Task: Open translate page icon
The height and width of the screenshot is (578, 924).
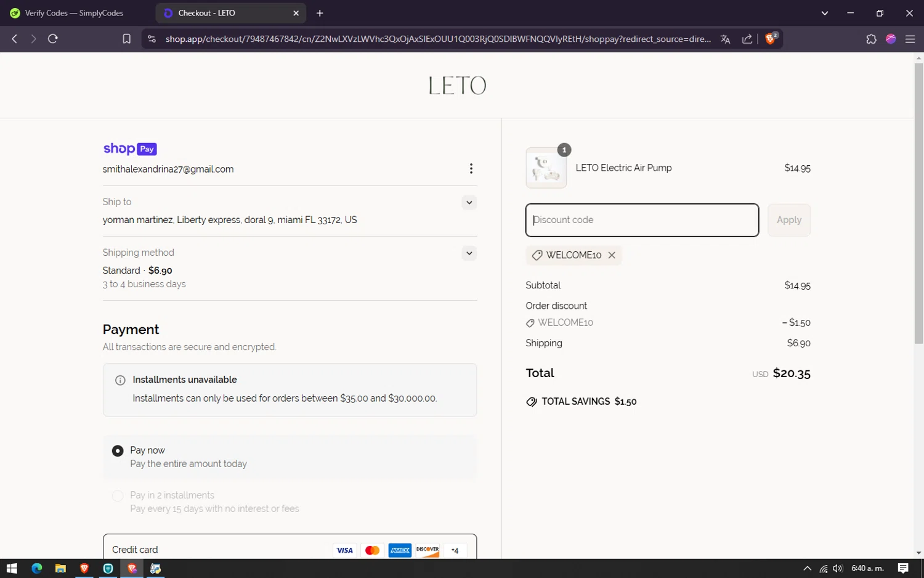Action: click(726, 39)
